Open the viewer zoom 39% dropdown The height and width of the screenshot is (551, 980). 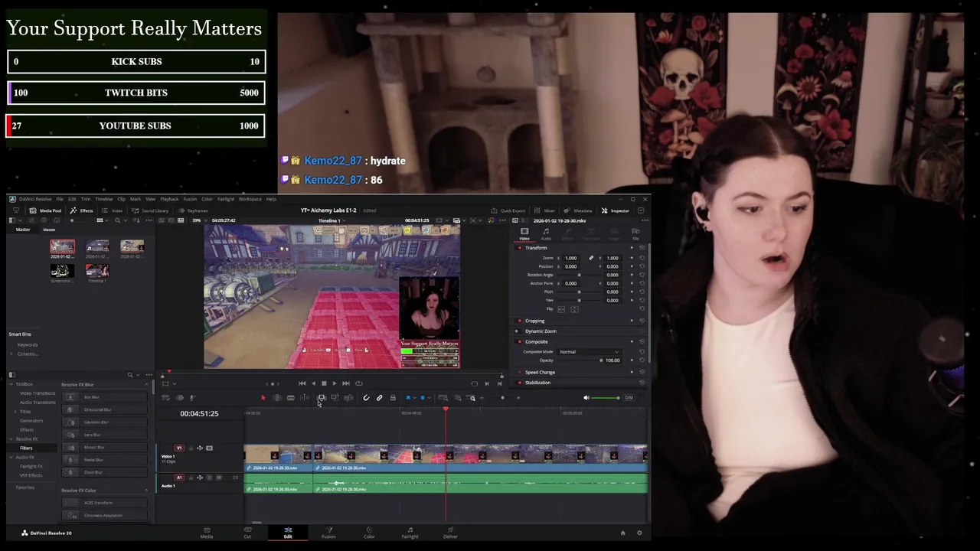coord(198,220)
